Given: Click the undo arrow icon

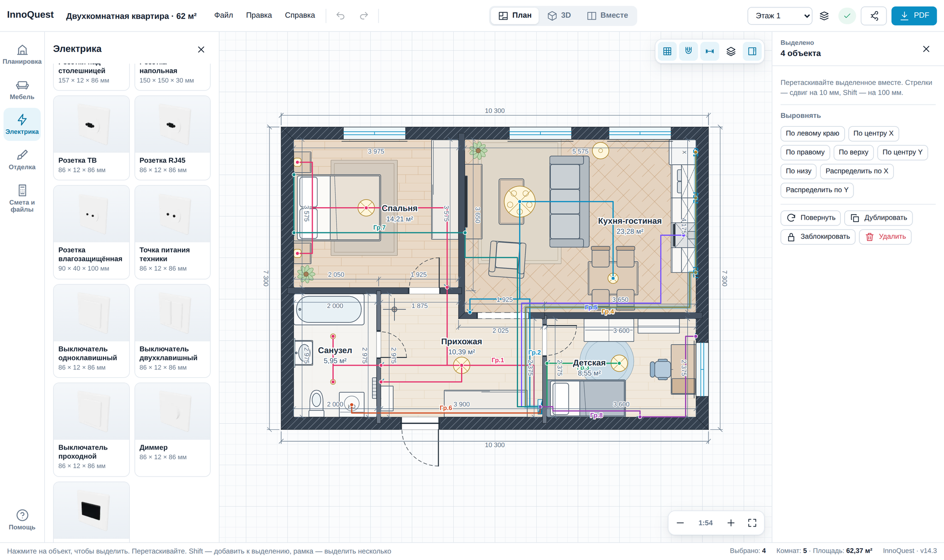Looking at the screenshot, I should [x=340, y=16].
